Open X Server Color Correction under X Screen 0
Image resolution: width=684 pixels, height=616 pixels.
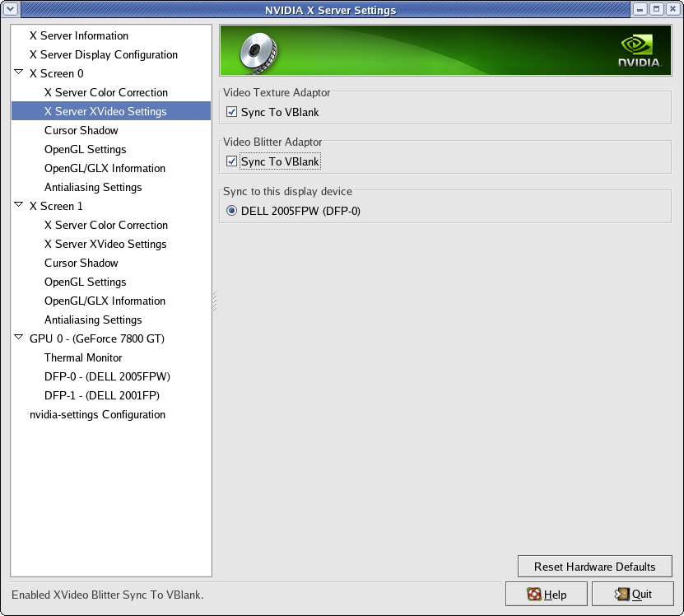[106, 92]
